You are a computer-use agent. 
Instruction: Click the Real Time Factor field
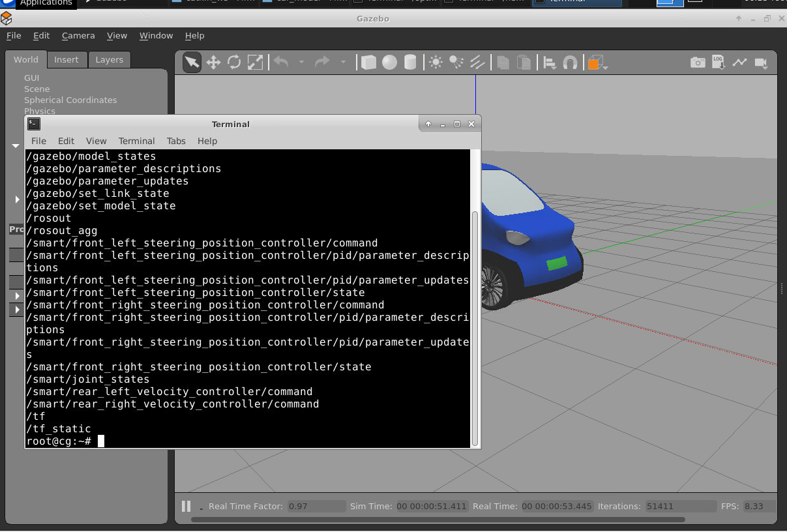[316, 506]
